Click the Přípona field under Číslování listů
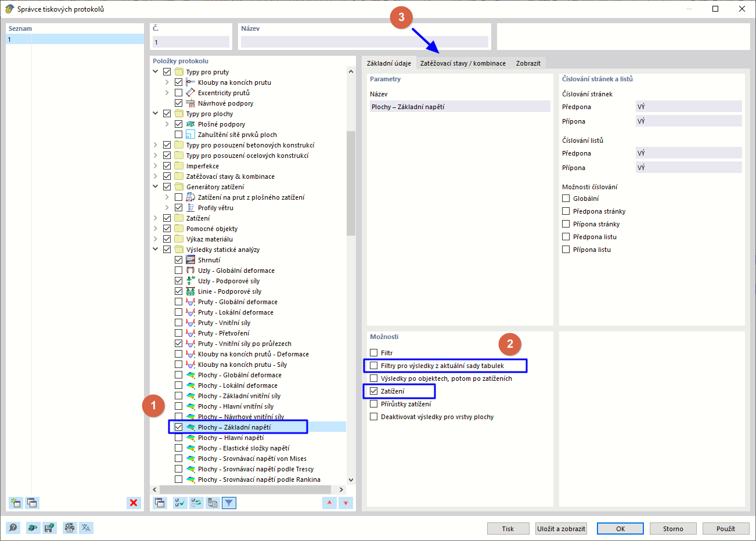This screenshot has width=756, height=541. [x=689, y=168]
